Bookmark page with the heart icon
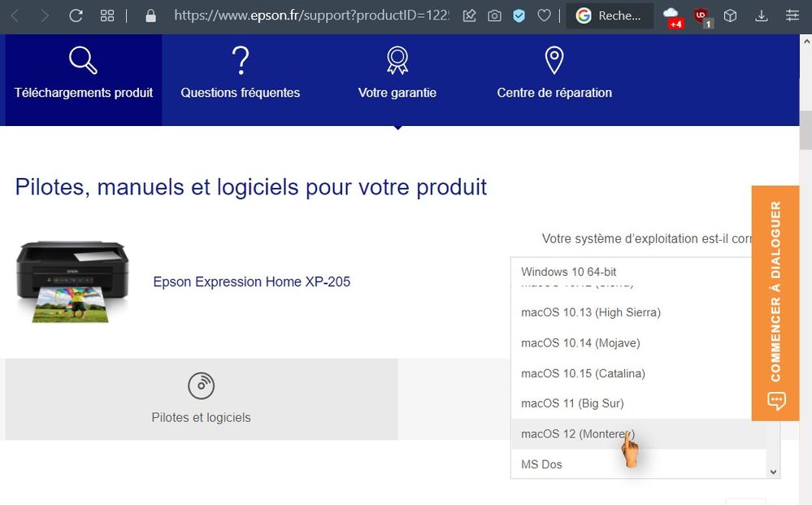Viewport: 812px width, 505px height. coord(545,15)
